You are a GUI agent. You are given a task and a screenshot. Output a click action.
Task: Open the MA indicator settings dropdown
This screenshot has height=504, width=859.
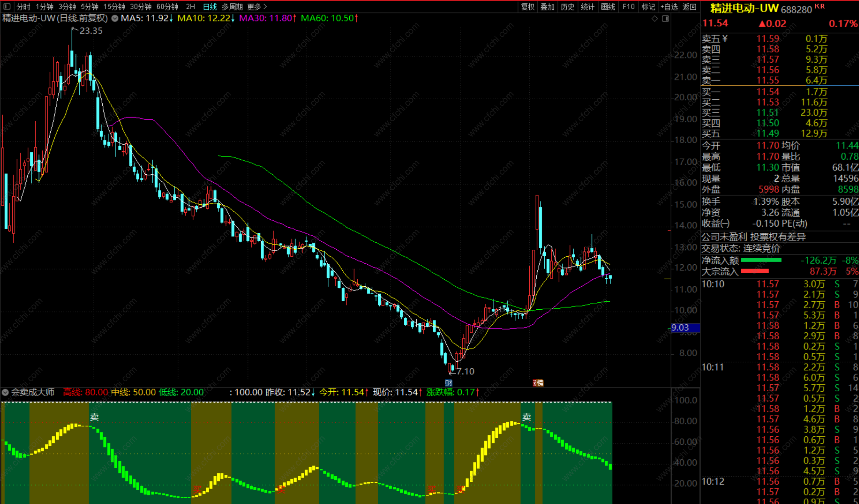point(115,18)
